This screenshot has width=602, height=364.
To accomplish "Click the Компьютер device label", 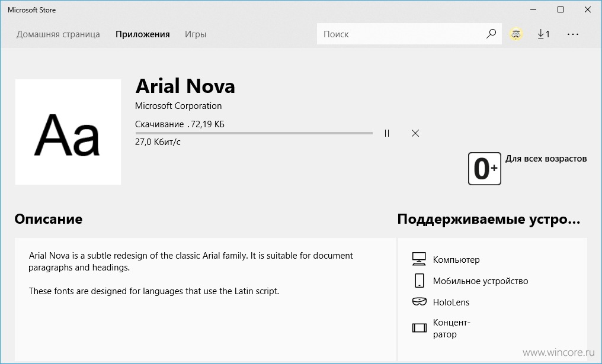I will [x=456, y=260].
